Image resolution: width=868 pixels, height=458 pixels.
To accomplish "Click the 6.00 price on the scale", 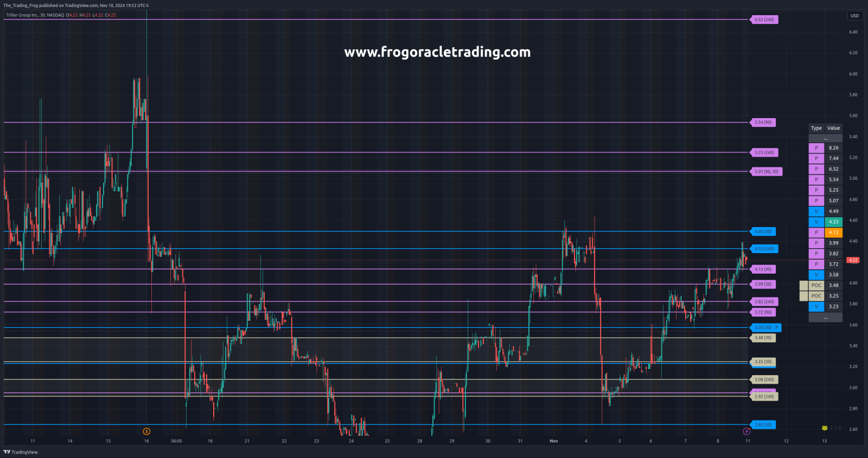I will click(853, 74).
